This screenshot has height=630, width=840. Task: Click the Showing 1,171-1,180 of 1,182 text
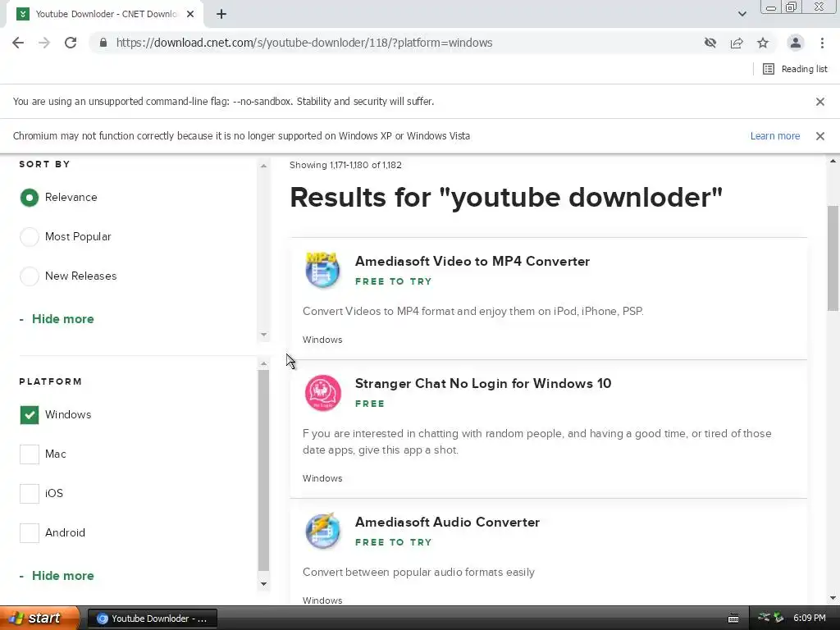tap(345, 165)
